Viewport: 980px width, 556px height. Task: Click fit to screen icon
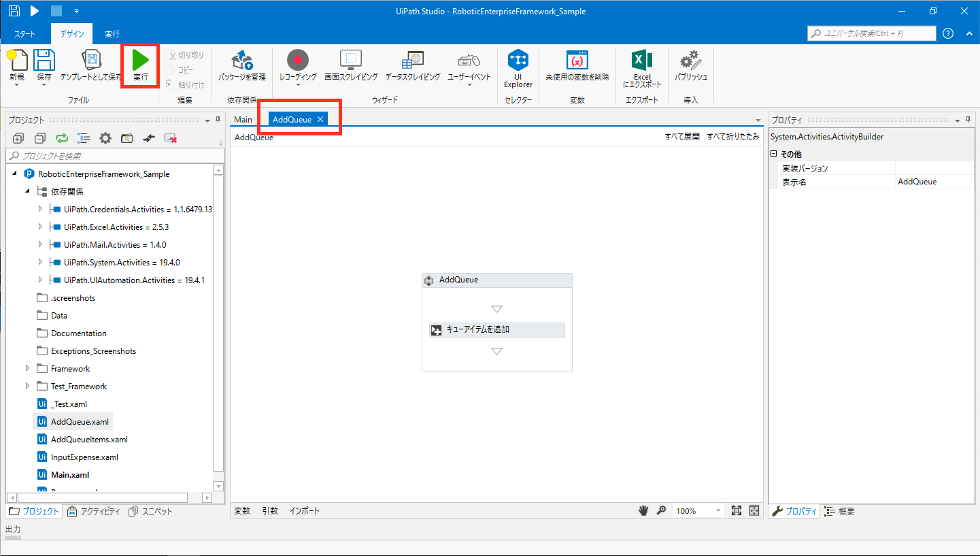(737, 510)
